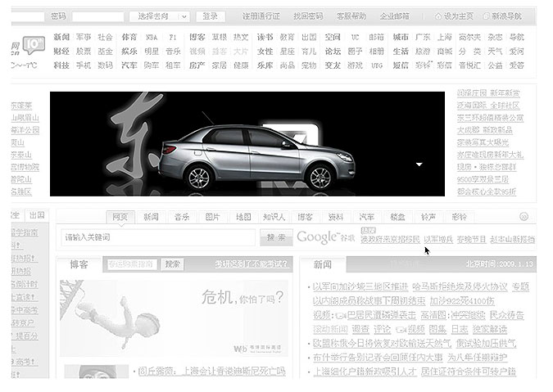
Task: Open hot search link 春晚节目
Action: [472, 240]
